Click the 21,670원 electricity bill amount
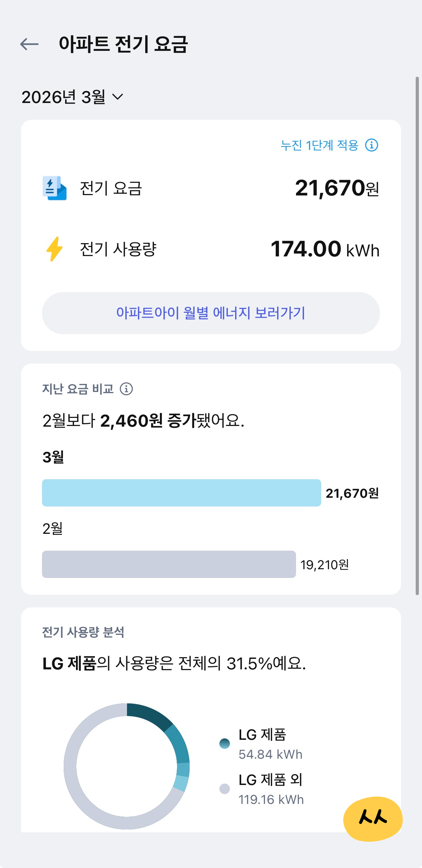 click(337, 188)
